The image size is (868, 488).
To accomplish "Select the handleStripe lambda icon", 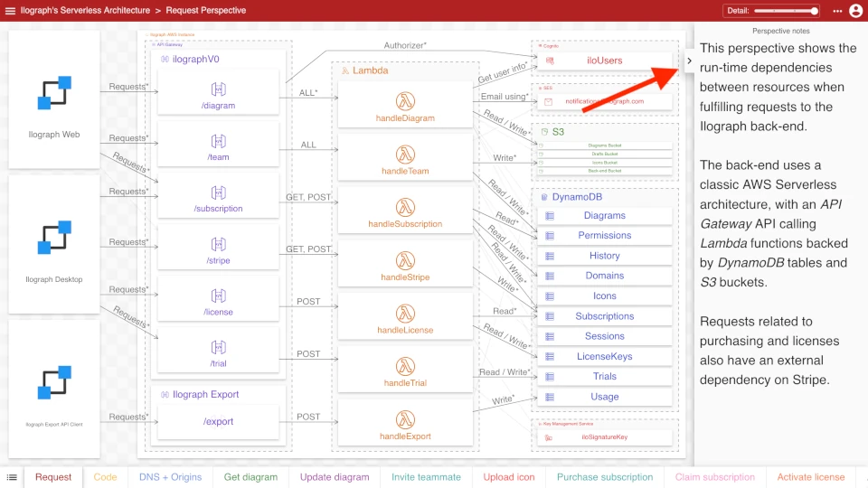I will [405, 260].
